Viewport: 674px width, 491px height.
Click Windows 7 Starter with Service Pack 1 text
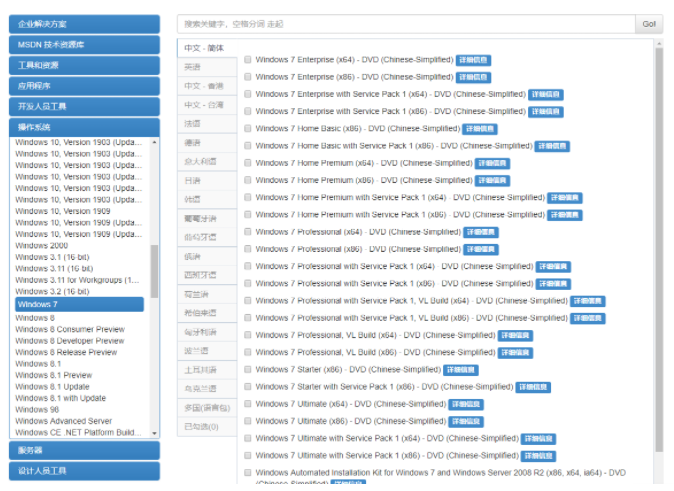[x=384, y=387]
